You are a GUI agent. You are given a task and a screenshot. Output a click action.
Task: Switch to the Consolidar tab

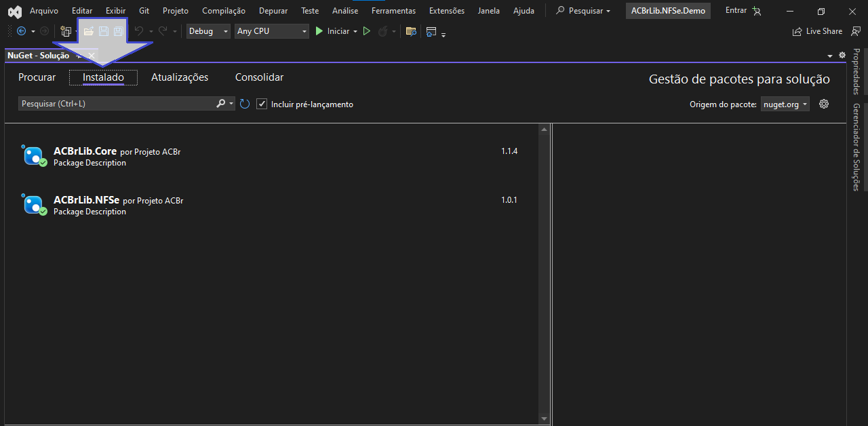click(x=259, y=77)
